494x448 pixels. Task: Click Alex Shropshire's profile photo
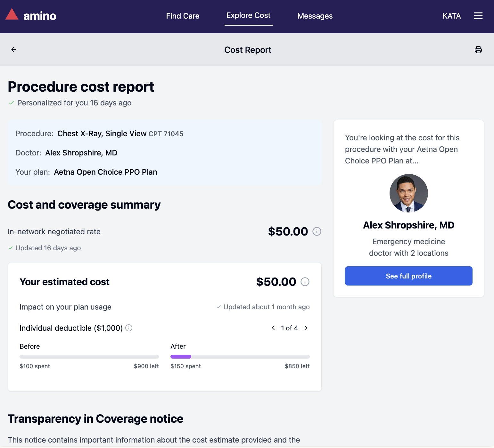click(x=408, y=193)
